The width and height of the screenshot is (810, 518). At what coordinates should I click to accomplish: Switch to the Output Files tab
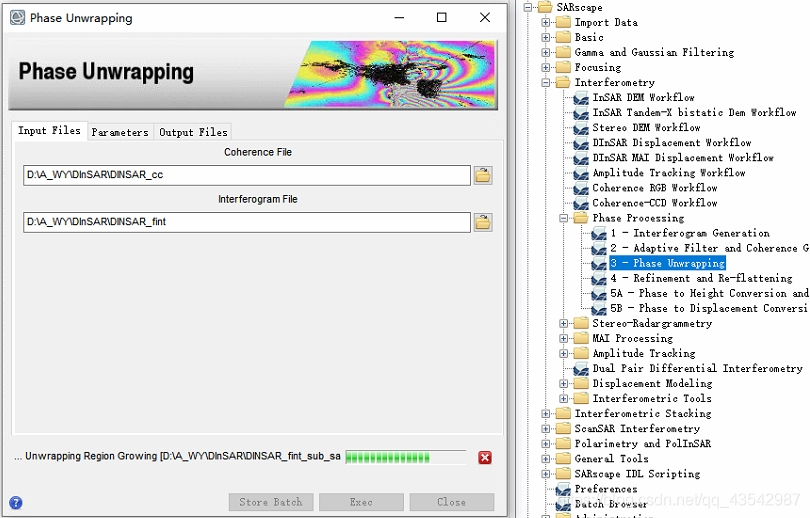pyautogui.click(x=193, y=132)
